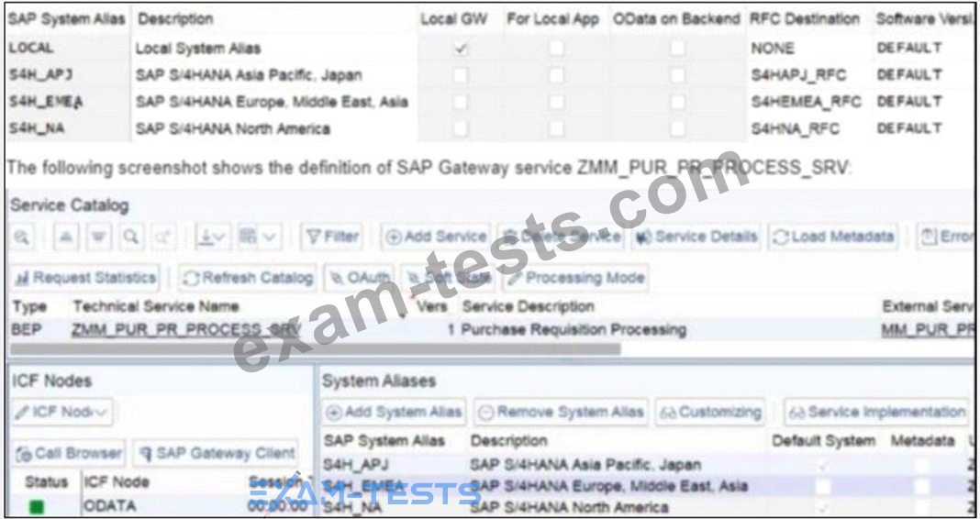Select S4H_APJ row in System Aliases
The image size is (980, 519).
356,465
